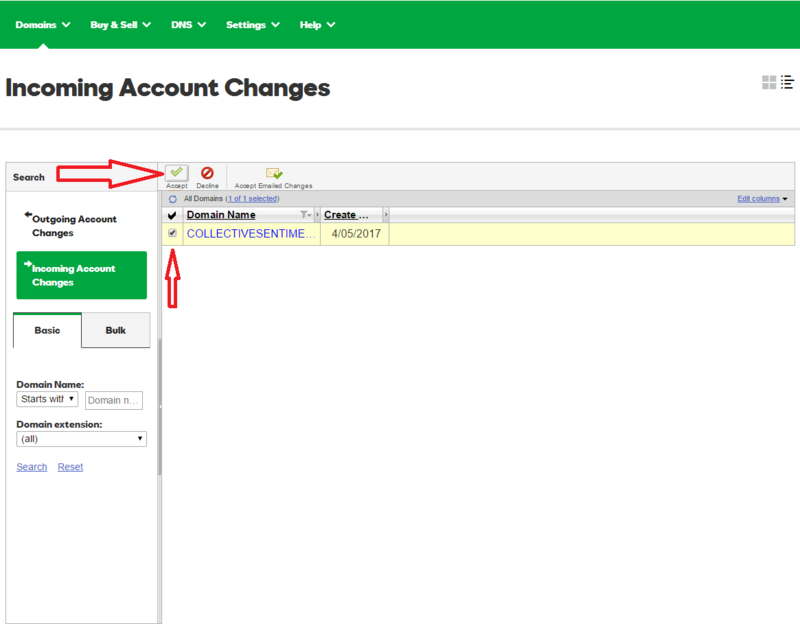This screenshot has height=624, width=800.
Task: Click the Domain Name text field
Action: pos(113,400)
